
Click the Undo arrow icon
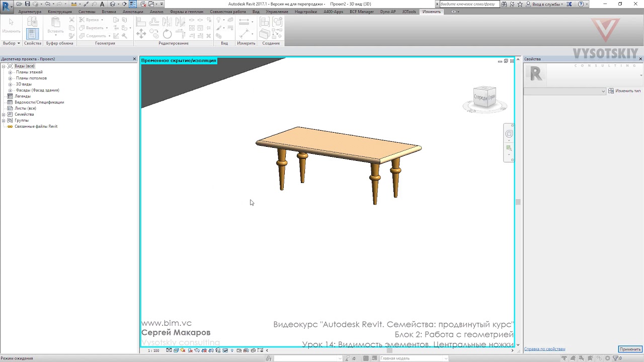coord(47,4)
